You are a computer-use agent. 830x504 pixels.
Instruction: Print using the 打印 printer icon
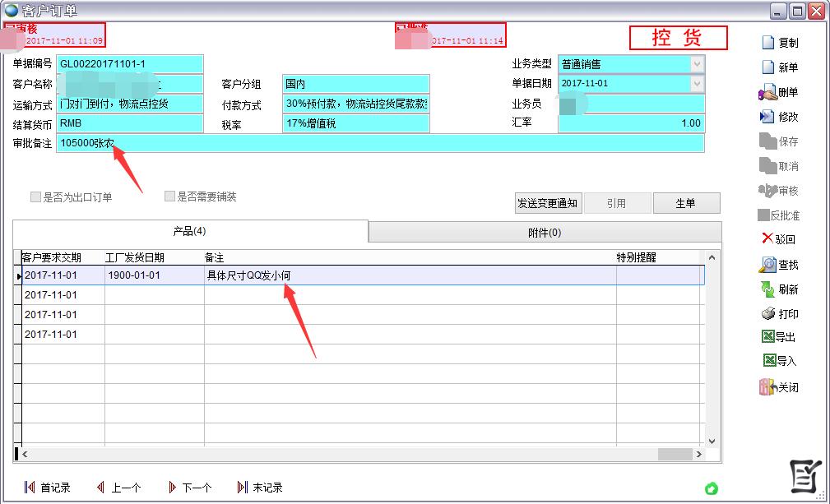pos(767,314)
